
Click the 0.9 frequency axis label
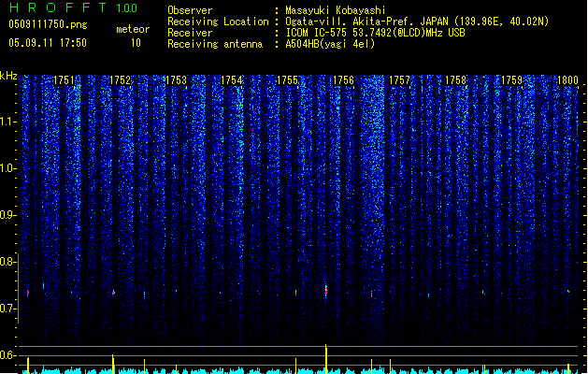pos(7,215)
